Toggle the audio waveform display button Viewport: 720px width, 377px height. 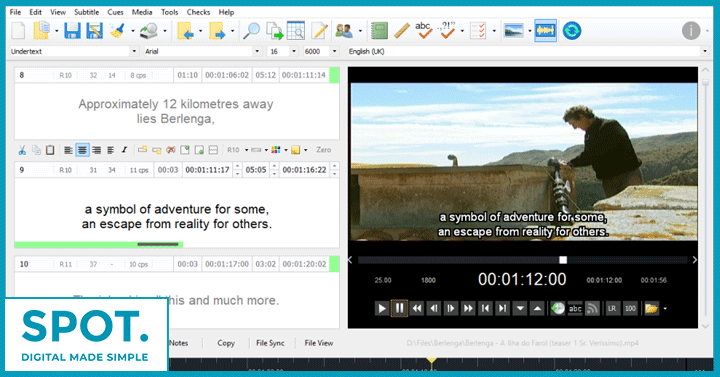[546, 31]
